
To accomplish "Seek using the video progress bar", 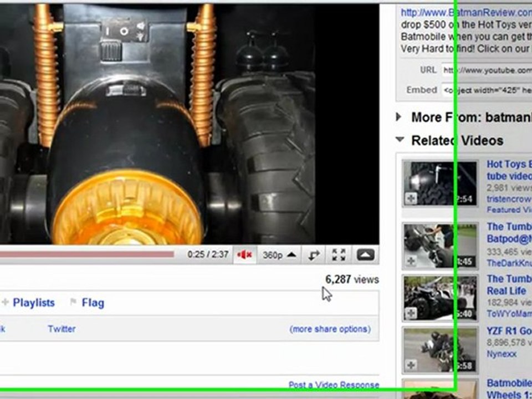I will 87,254.
